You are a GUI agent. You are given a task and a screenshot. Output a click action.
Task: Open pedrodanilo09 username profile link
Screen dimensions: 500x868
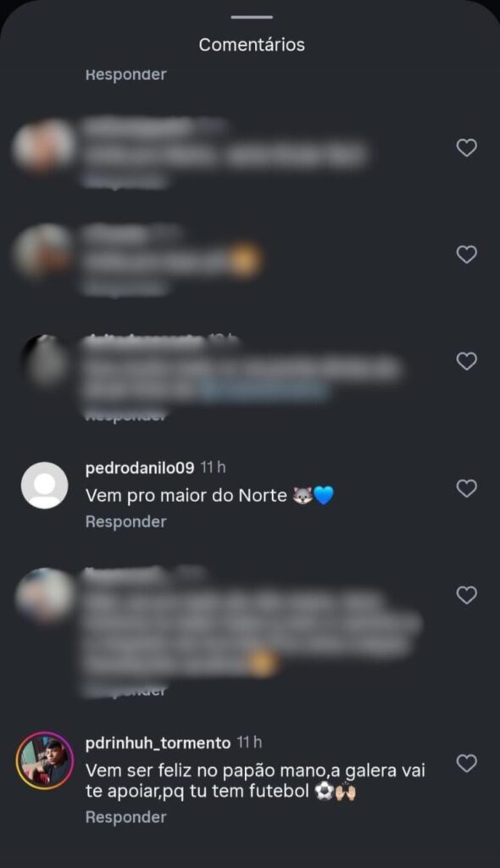click(140, 468)
